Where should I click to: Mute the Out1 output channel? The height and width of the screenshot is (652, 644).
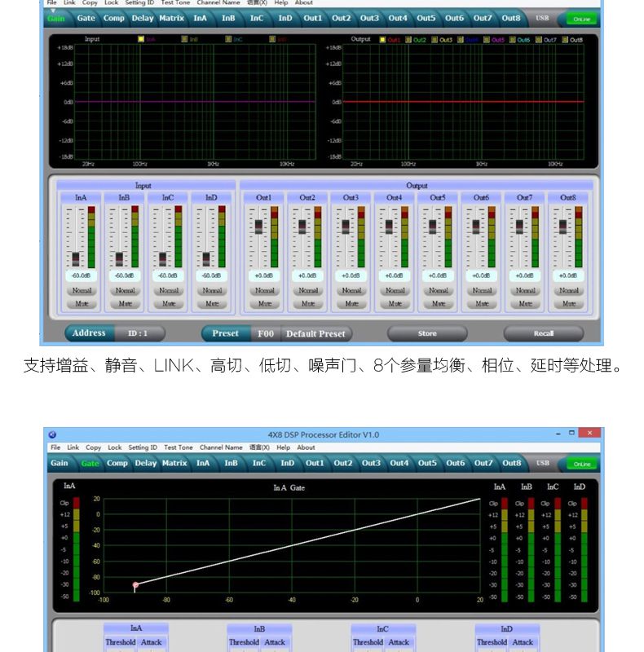[264, 303]
